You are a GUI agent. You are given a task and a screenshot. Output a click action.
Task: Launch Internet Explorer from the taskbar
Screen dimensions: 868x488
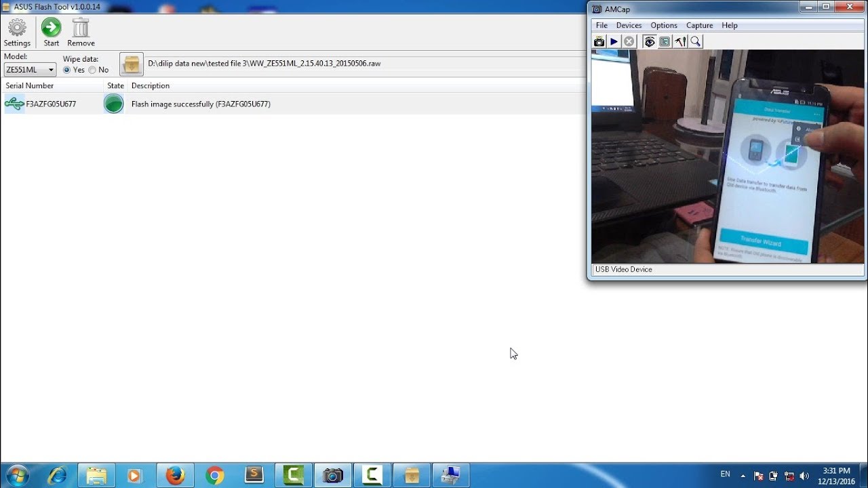coord(57,475)
